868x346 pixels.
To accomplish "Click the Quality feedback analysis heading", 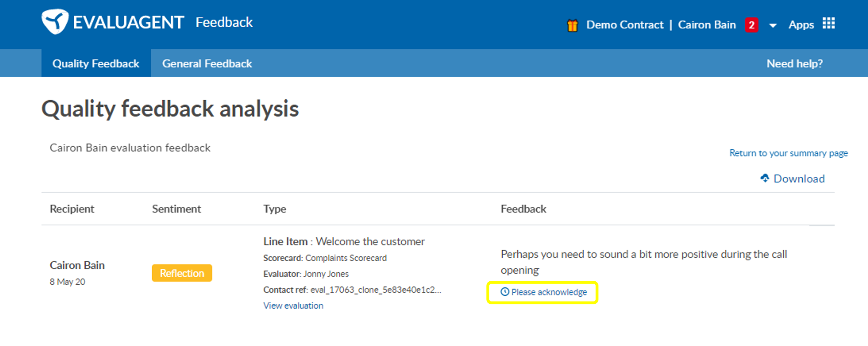I will click(170, 109).
